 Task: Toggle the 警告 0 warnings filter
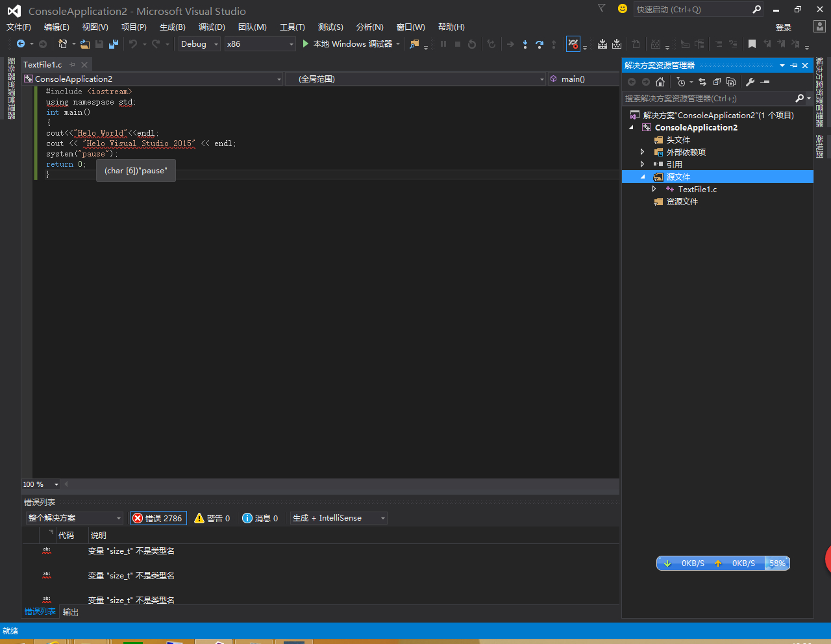(x=212, y=518)
